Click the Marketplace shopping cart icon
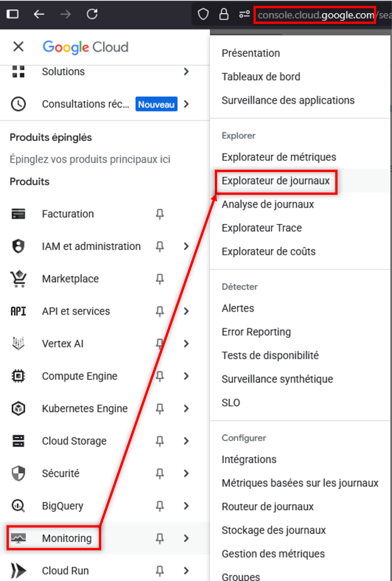 click(18, 279)
